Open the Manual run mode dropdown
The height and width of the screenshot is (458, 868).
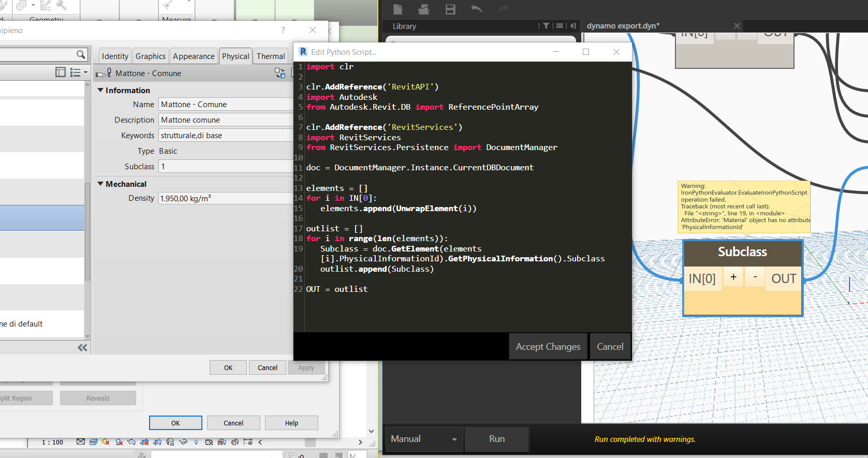coord(424,439)
